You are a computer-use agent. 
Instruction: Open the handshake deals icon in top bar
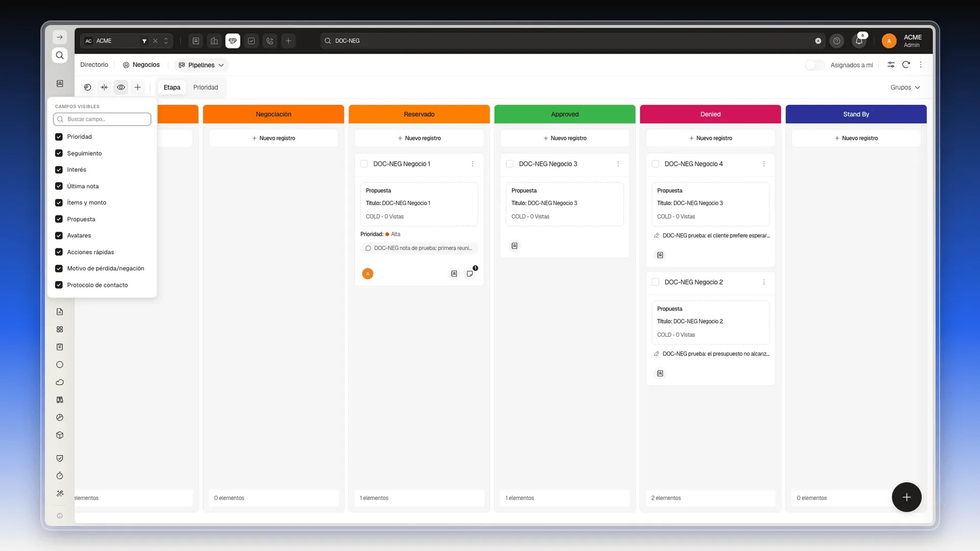coord(233,41)
